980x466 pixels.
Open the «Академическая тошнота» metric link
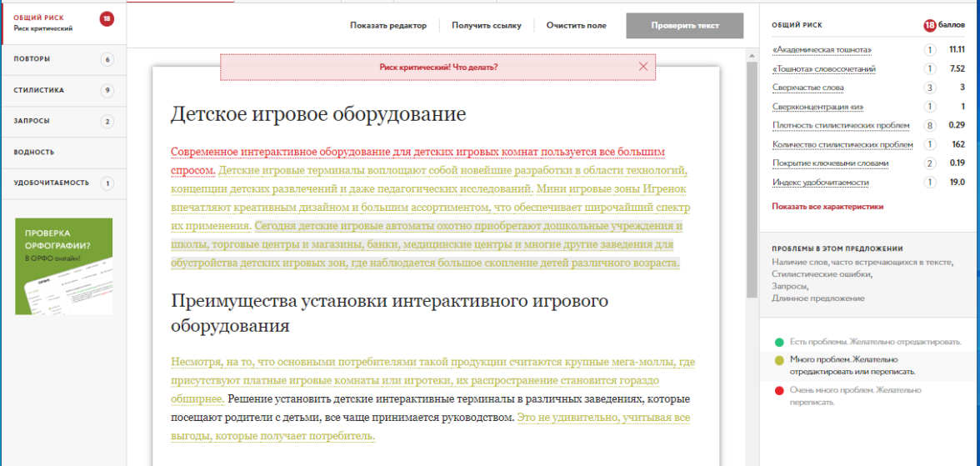(822, 50)
